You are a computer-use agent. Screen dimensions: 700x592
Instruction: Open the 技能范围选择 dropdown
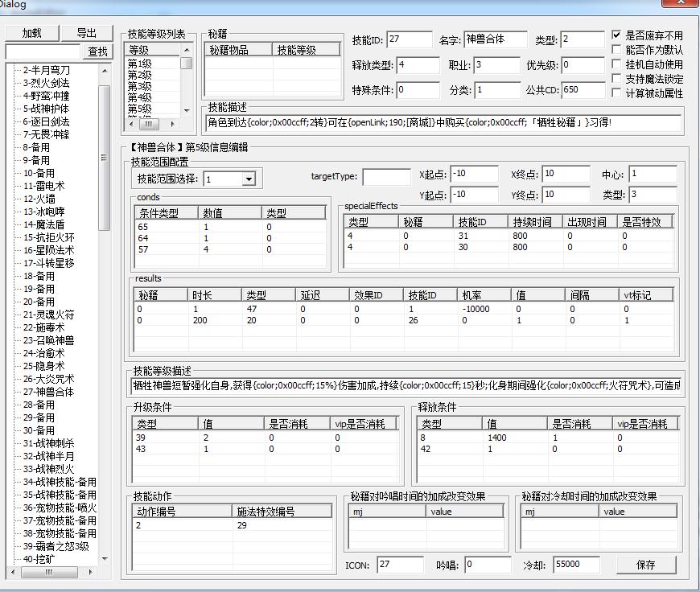249,179
